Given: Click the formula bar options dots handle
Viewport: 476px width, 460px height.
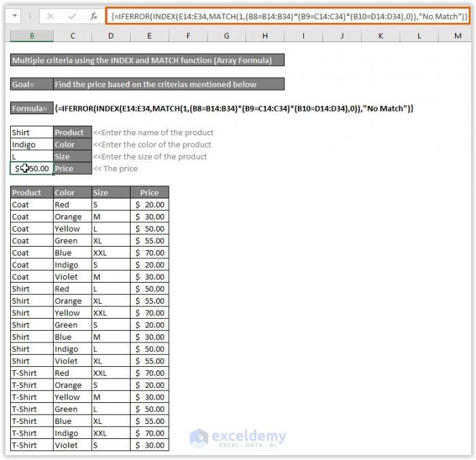Looking at the screenshot, I should 30,16.
